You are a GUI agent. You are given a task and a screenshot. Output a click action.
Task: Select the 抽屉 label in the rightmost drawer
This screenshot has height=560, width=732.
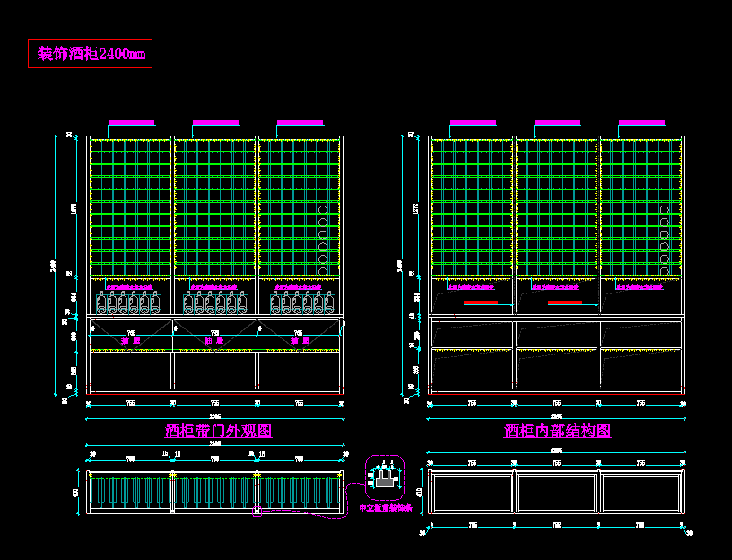click(301, 340)
